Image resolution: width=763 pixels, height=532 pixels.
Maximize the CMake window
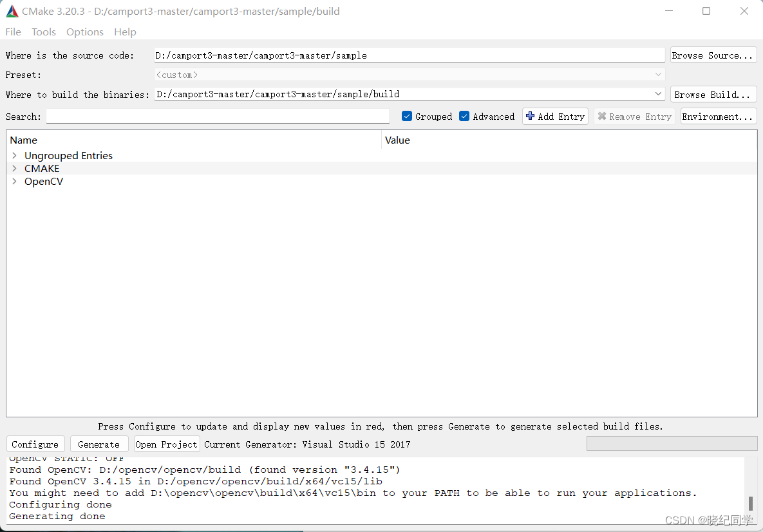[x=706, y=11]
